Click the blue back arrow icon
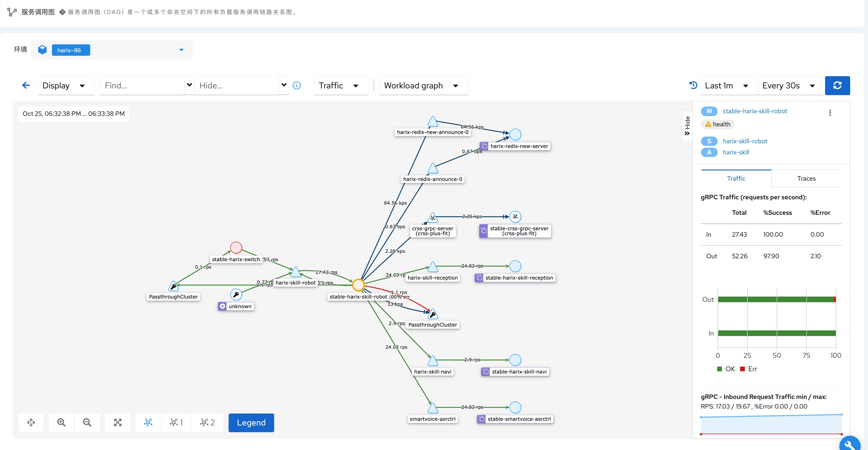This screenshot has width=868, height=450. [26, 86]
